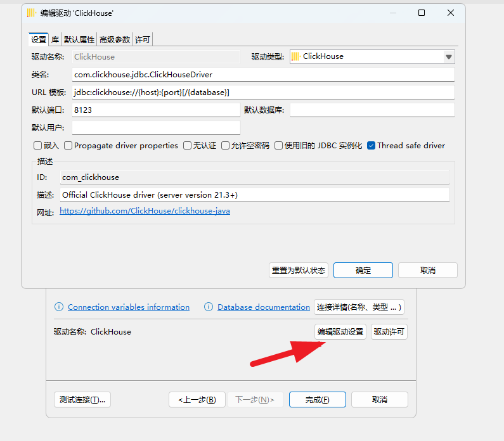
Task: Open the 驱动许可 button
Action: pos(389,331)
